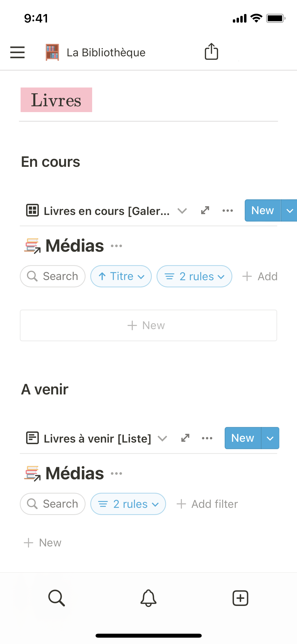Expand 2 rules filter in A venir
Screen dimensions: 297x644
pyautogui.click(x=128, y=504)
